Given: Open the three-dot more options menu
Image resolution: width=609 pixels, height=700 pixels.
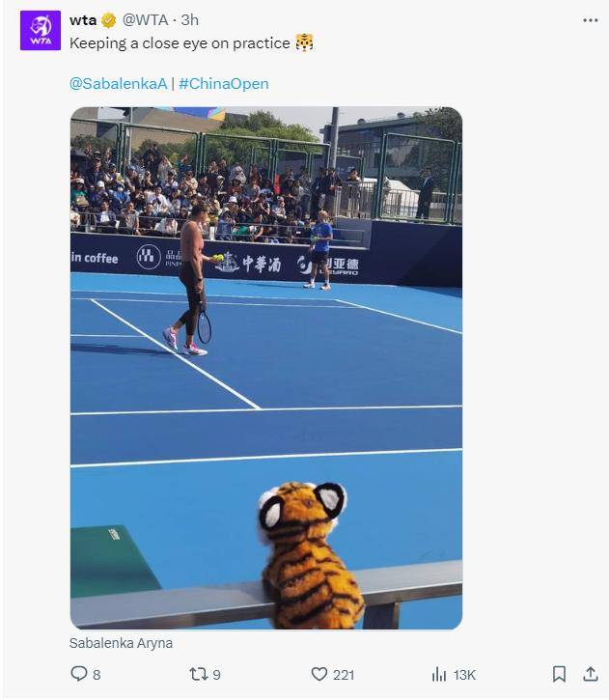Looking at the screenshot, I should (x=590, y=20).
